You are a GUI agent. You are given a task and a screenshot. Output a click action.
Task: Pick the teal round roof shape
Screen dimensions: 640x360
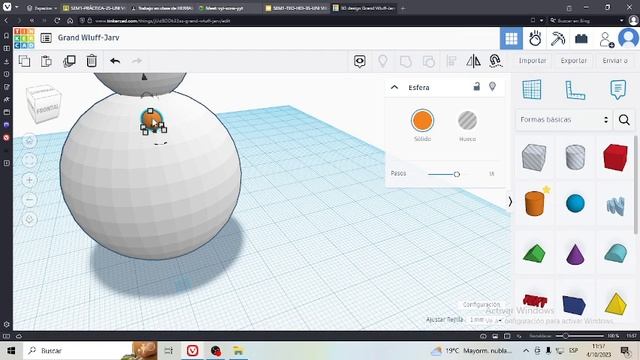tap(616, 253)
